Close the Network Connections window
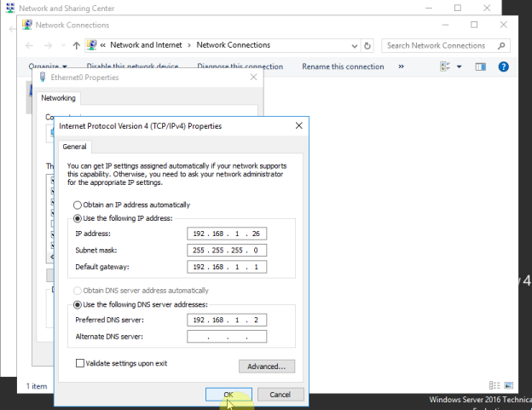The width and height of the screenshot is (532, 410). click(x=504, y=25)
